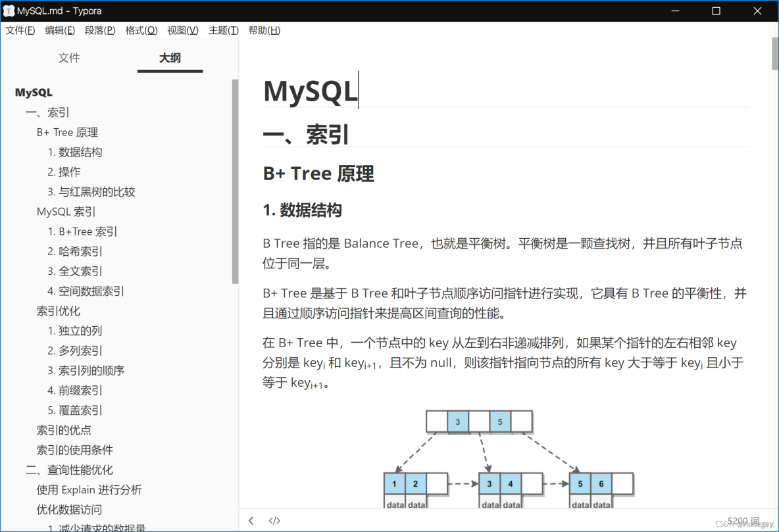Select 使用 Explain 进行分析 outline entry
779x532 pixels.
pos(89,489)
